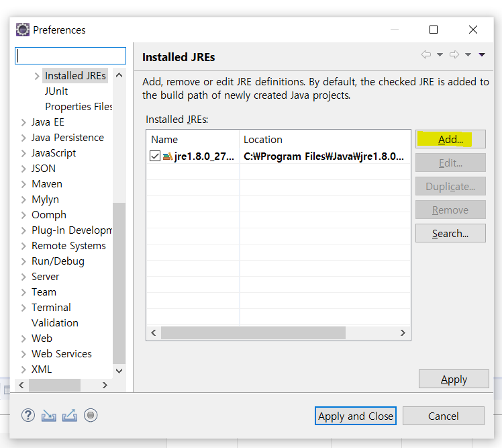Screen dimensions: 502x448
Task: Open the preferences help icon
Action: (28, 415)
